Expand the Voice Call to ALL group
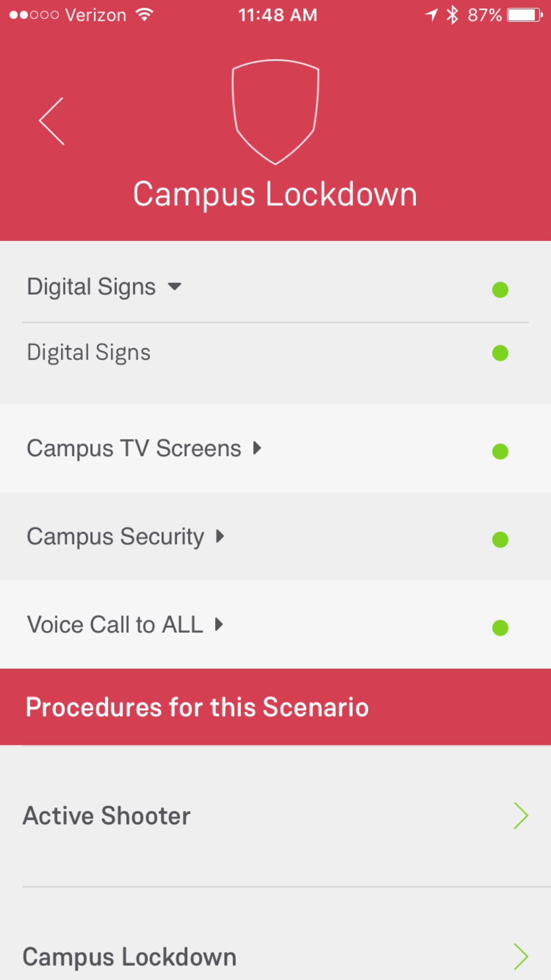The width and height of the screenshot is (551, 980). (219, 624)
